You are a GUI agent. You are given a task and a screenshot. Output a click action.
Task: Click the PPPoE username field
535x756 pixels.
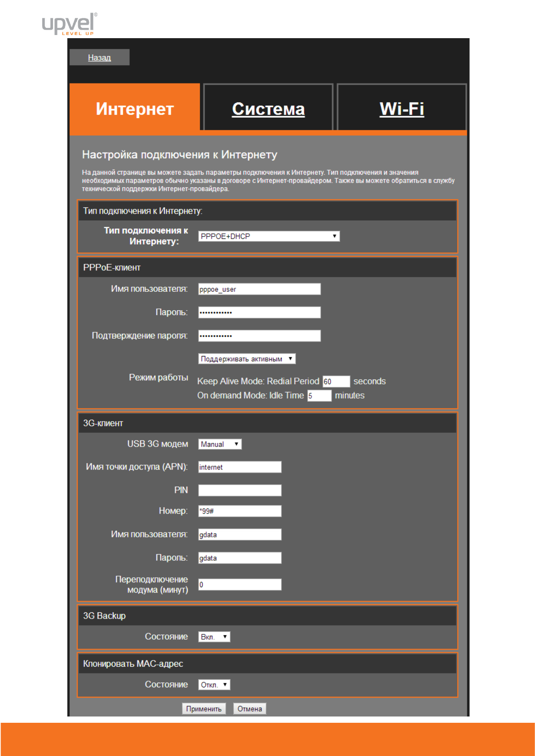click(x=259, y=289)
